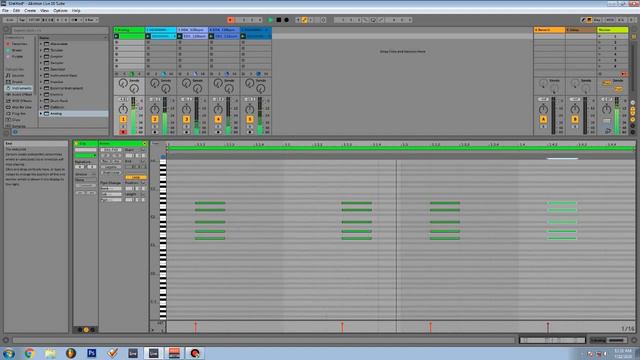Viewport: 640px width, 360px height.
Task: Launch the green clip in track 1
Action: point(116,36)
